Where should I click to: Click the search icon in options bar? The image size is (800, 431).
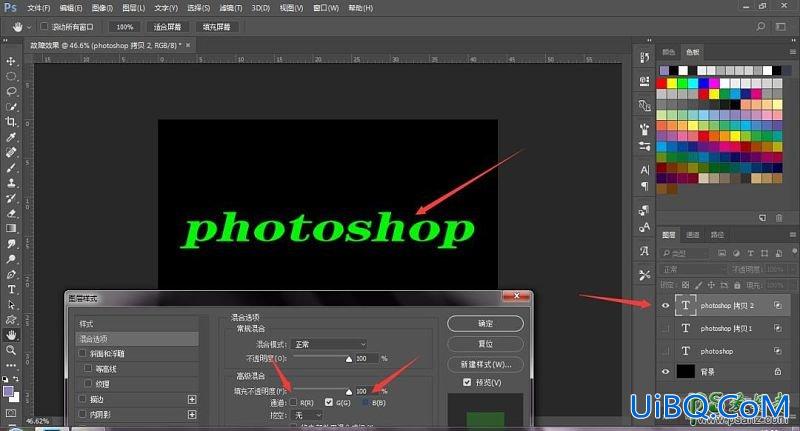[761, 26]
